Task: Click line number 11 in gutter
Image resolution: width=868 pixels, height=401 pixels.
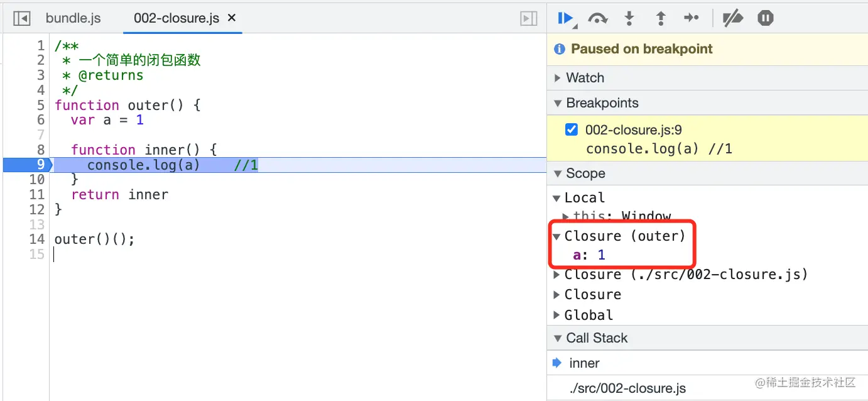Action: point(37,195)
